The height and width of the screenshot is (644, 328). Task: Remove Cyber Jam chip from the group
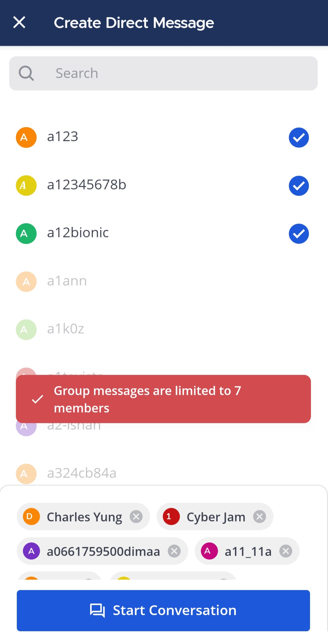pos(260,516)
